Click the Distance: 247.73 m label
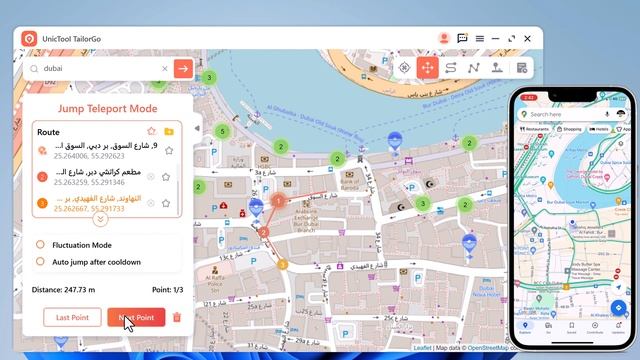Viewport: 640px width, 360px height. (63, 290)
